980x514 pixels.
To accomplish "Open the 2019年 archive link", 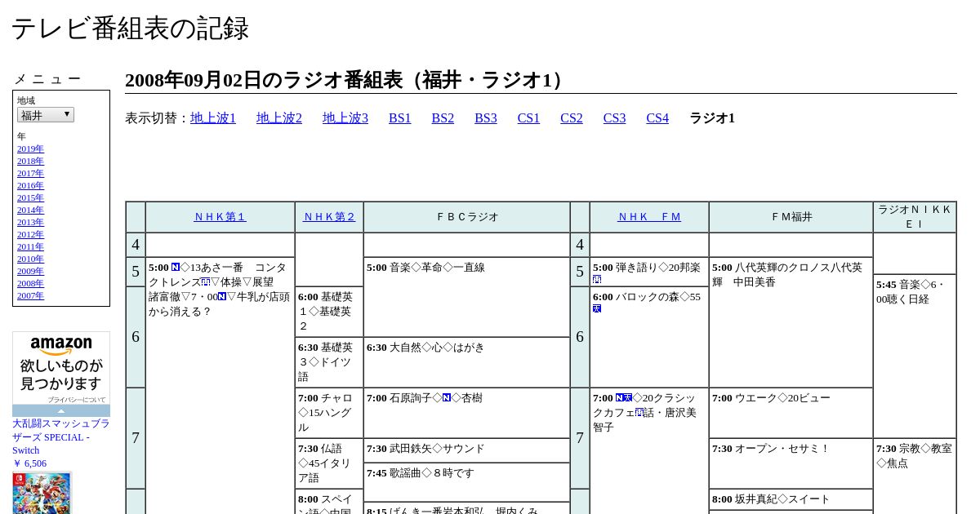I will 30,149.
